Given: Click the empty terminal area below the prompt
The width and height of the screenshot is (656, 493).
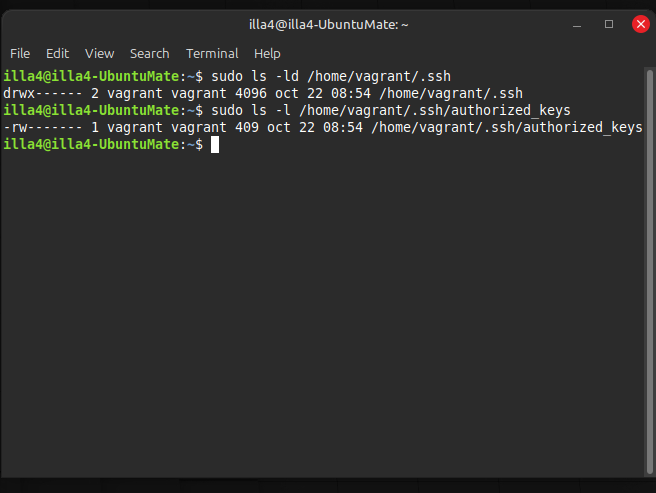Looking at the screenshot, I should pyautogui.click(x=328, y=320).
